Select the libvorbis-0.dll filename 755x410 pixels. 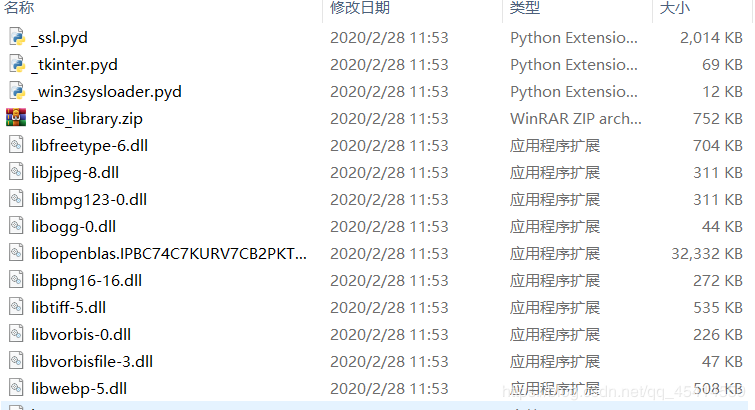point(81,334)
